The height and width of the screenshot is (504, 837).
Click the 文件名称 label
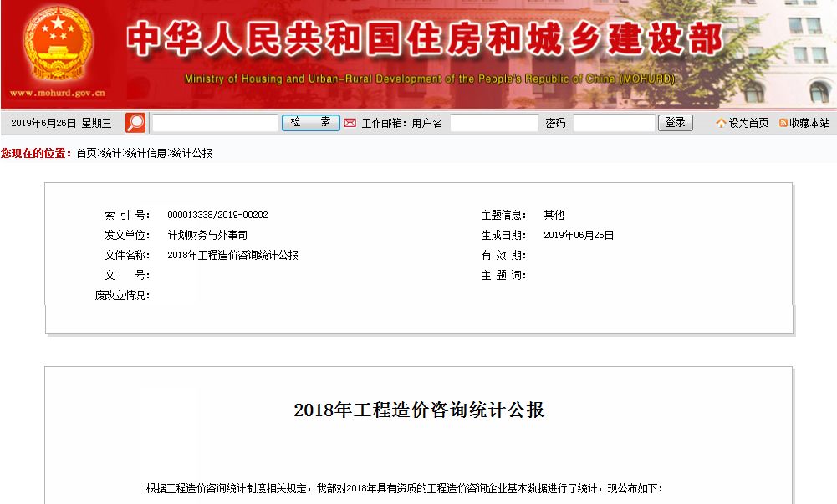click(127, 256)
